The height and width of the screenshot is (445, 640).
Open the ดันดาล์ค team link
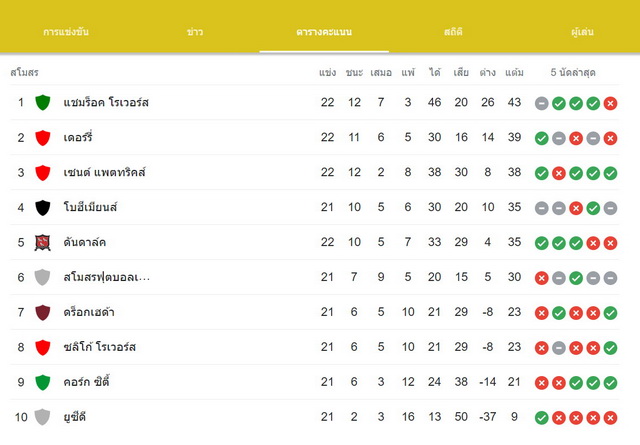click(x=85, y=243)
